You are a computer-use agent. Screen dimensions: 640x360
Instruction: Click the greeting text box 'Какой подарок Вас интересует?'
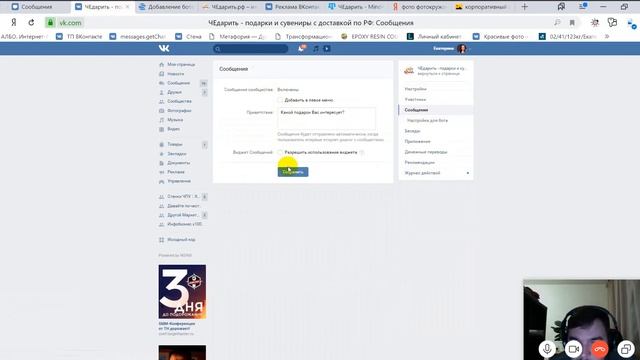[327, 118]
